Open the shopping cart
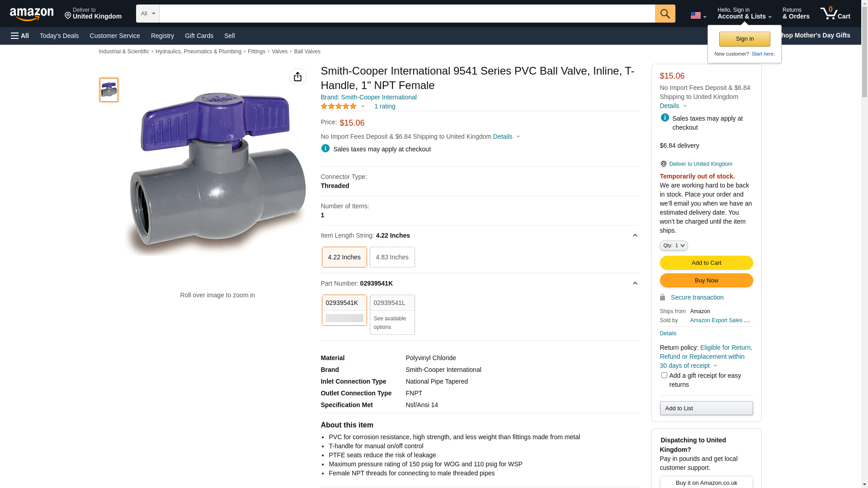868x488 pixels. (x=835, y=14)
